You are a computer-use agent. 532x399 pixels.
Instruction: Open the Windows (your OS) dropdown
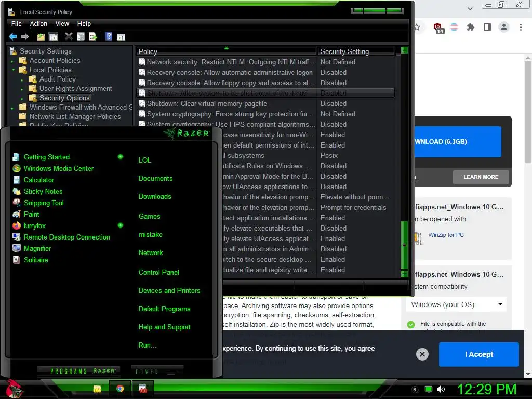point(456,304)
